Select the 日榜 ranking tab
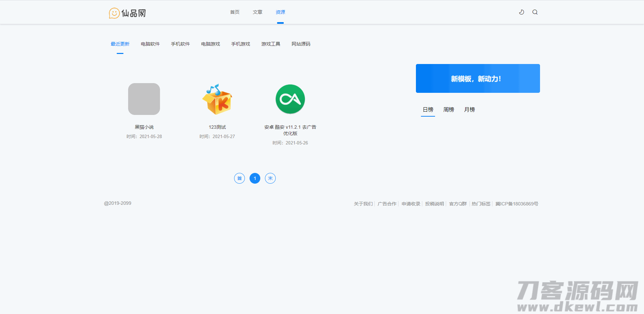 [x=428, y=110]
